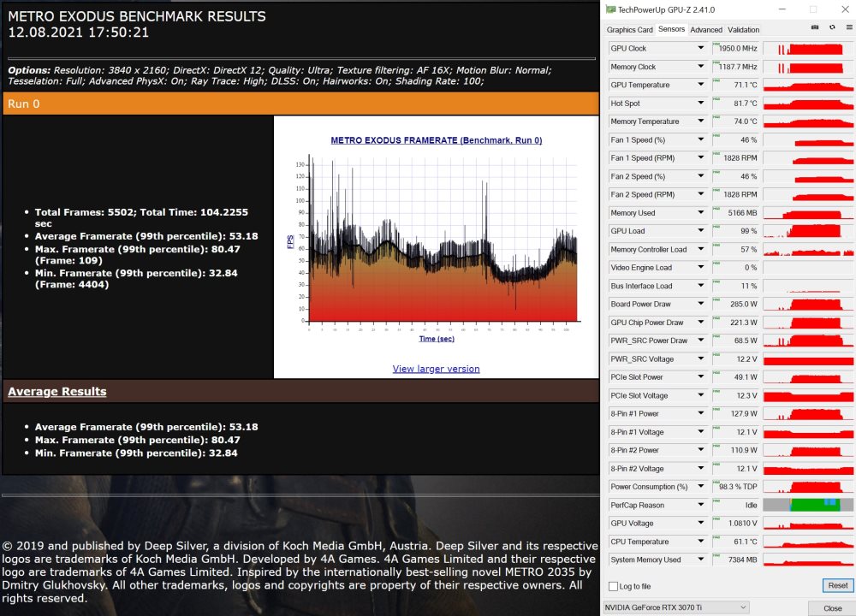
Task: Click the Power Consumption value 98.3 % TDP
Action: (738, 487)
